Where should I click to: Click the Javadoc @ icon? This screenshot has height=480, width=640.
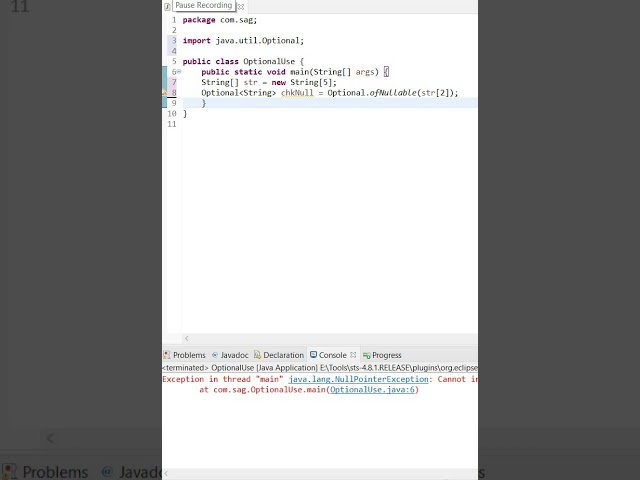pos(215,355)
